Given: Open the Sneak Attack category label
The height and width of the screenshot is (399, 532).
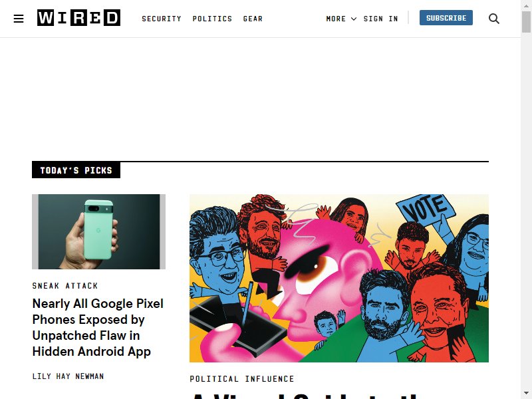Looking at the screenshot, I should click(x=65, y=286).
